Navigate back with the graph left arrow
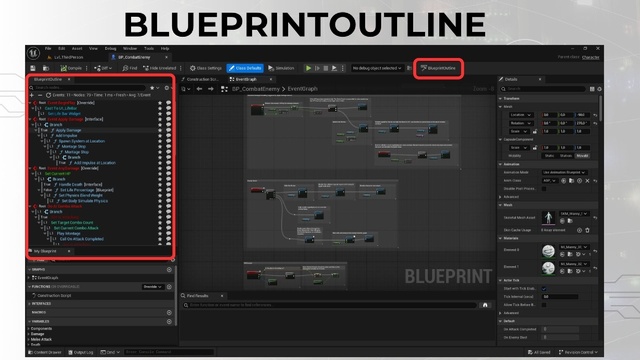The height and width of the screenshot is (360, 640). 199,89
